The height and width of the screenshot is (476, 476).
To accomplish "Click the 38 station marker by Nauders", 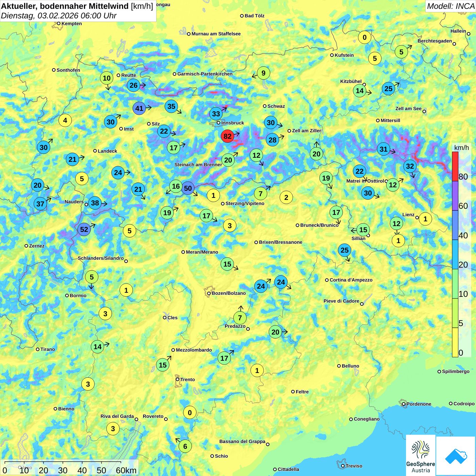I will (x=95, y=203).
